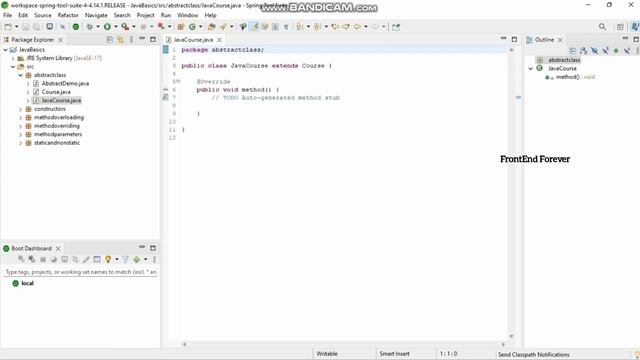
Task: Click the Smart Insert status bar entry
Action: coord(394,354)
